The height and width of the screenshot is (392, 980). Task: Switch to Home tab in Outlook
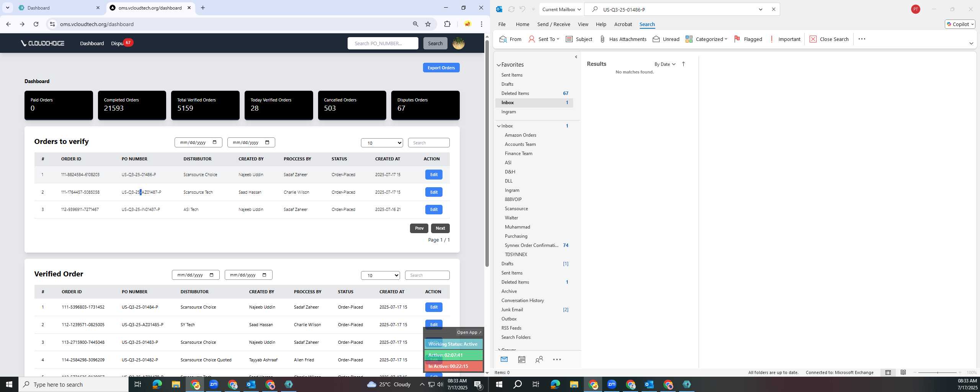point(522,24)
